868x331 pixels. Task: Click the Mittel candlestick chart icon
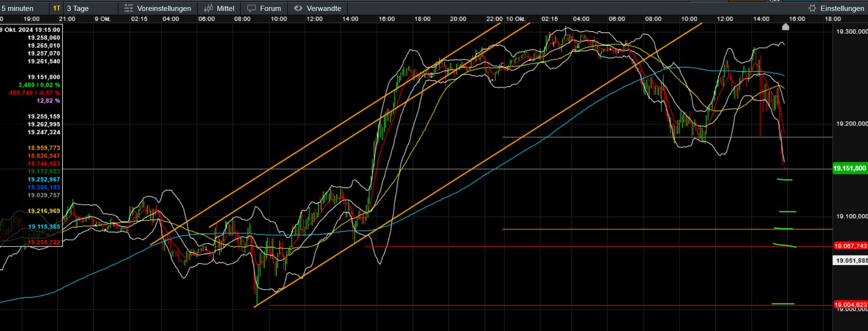208,8
